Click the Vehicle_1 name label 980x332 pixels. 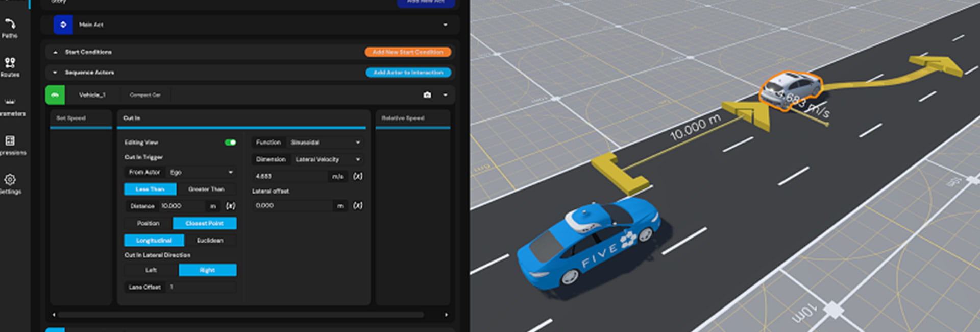click(92, 95)
